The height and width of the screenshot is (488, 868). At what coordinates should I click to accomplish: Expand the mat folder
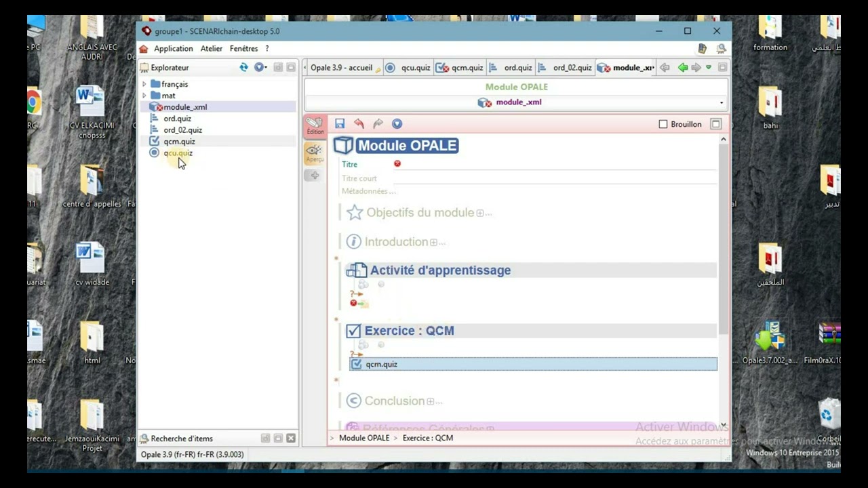click(144, 96)
